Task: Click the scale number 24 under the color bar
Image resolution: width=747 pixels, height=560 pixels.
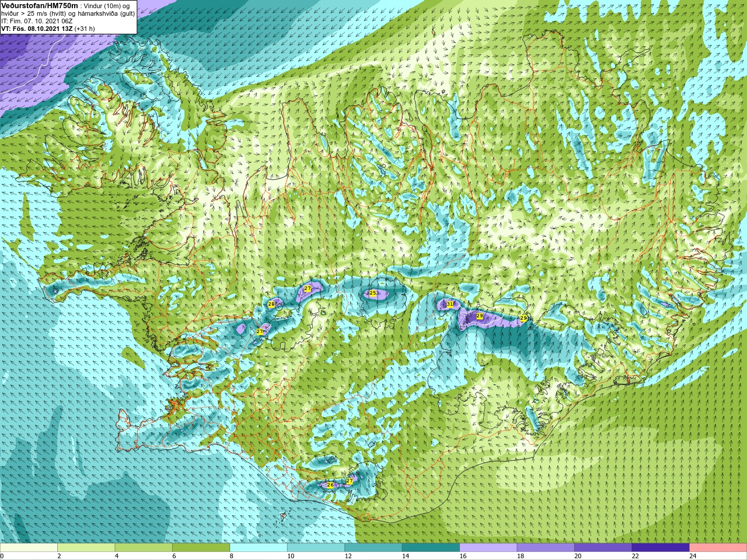Action: 693,556
